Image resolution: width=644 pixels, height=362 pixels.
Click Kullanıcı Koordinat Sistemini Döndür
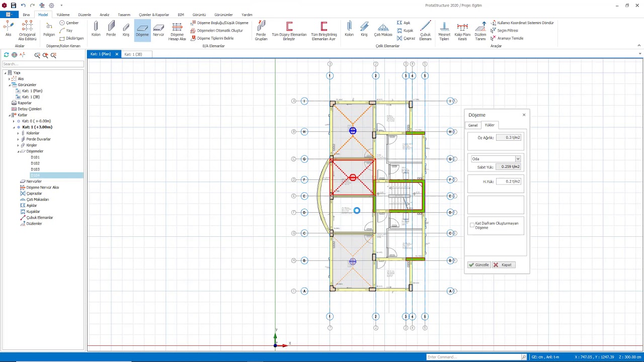522,23
